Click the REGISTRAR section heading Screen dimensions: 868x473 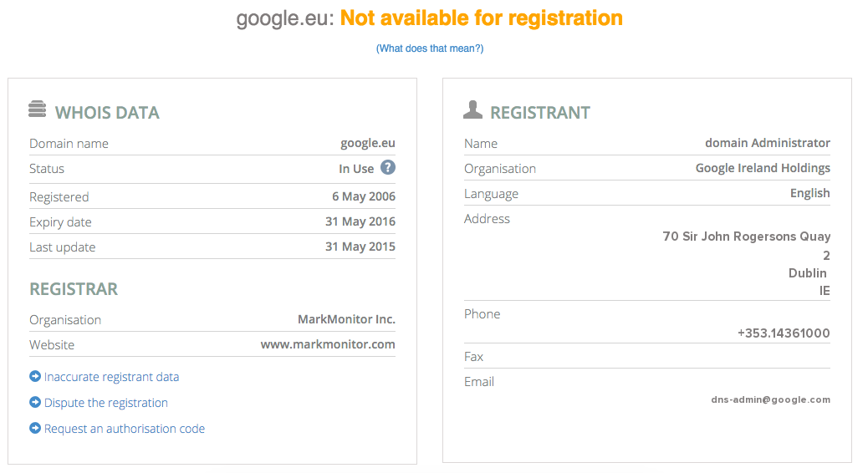click(74, 289)
